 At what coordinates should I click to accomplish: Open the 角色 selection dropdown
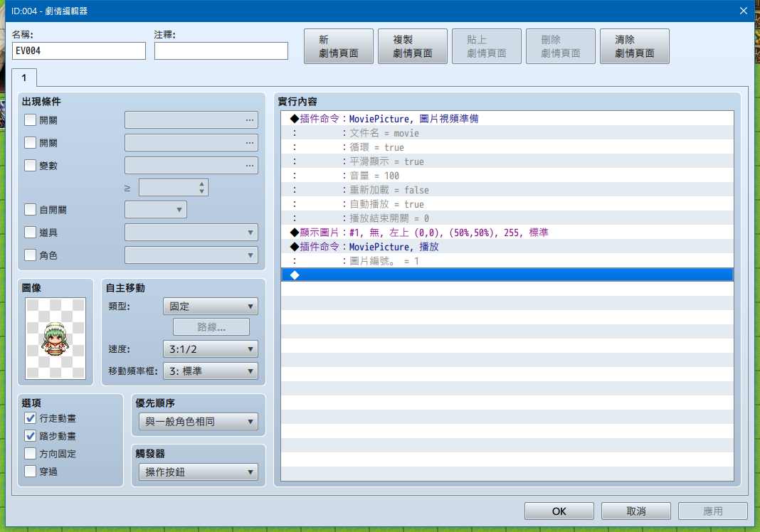click(191, 255)
